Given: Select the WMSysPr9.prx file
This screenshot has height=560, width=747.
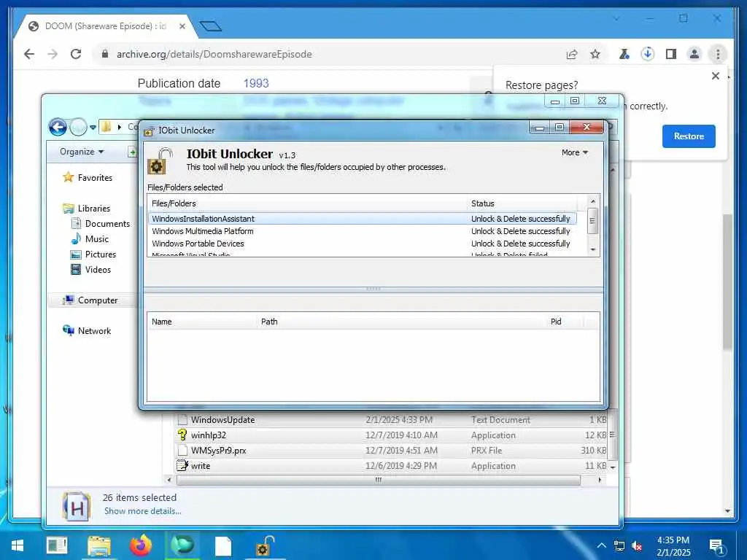Looking at the screenshot, I should (x=392, y=450).
